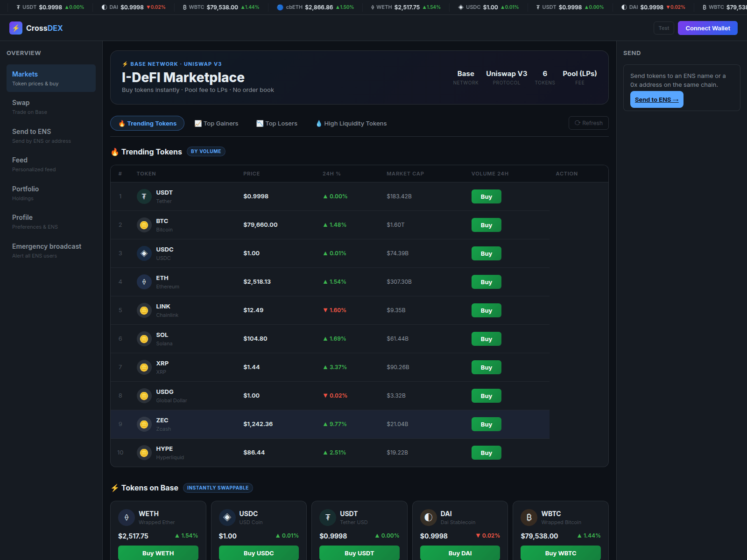This screenshot has width=747, height=560.
Task: Click the CrossDEX lightning logo icon
Action: click(16, 28)
